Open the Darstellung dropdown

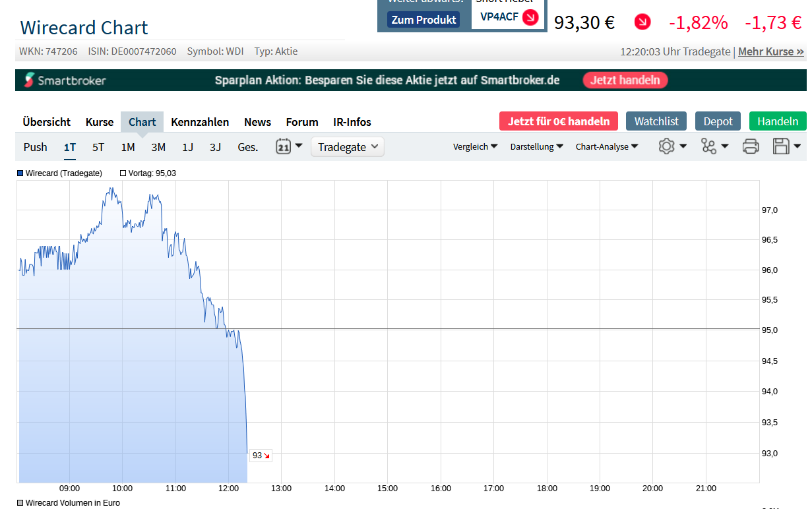(536, 146)
